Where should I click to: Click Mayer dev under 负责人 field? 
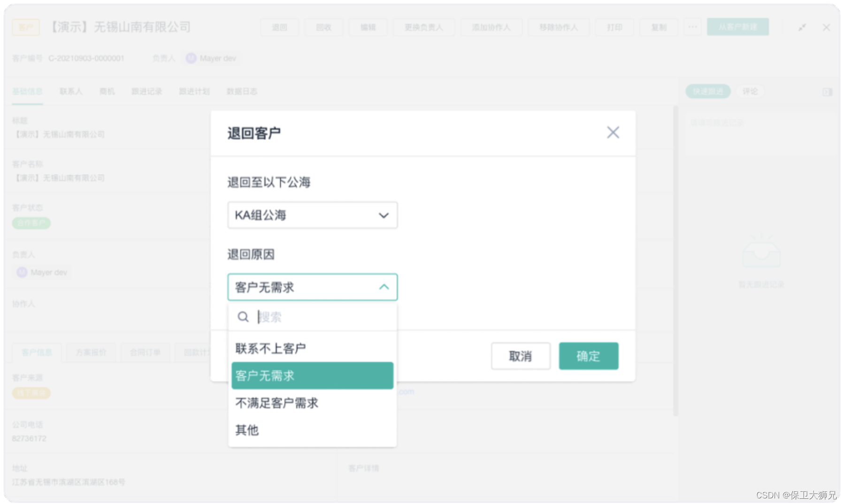[42, 272]
